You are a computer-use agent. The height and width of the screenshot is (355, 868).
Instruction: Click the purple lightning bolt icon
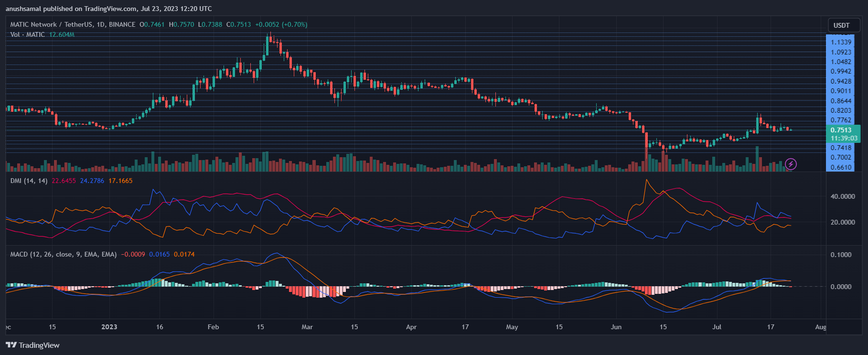tap(791, 164)
